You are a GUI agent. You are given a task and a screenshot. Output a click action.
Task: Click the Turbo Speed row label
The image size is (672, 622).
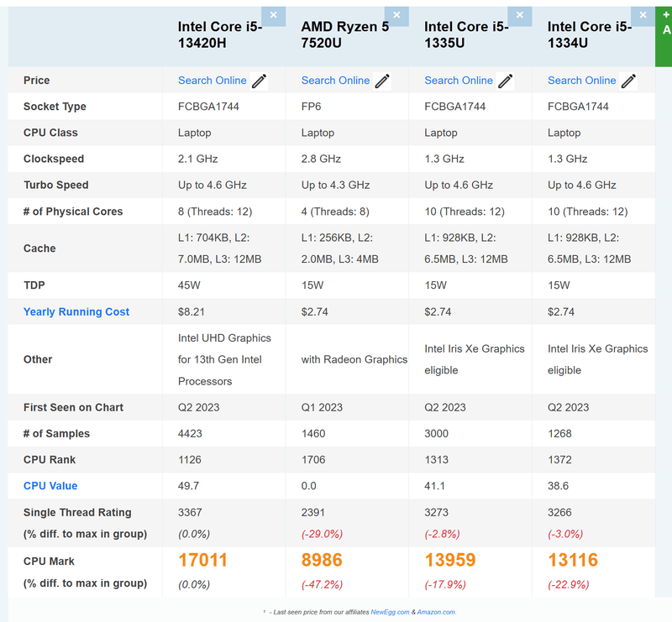[56, 185]
